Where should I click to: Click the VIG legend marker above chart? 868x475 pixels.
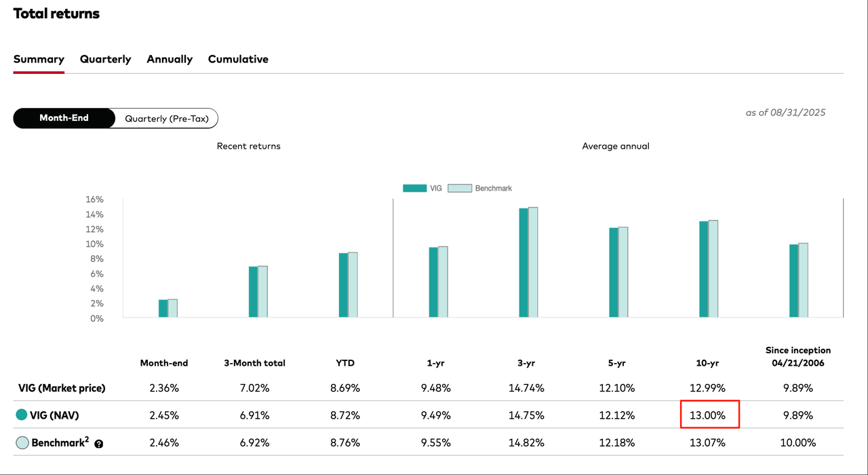414,188
